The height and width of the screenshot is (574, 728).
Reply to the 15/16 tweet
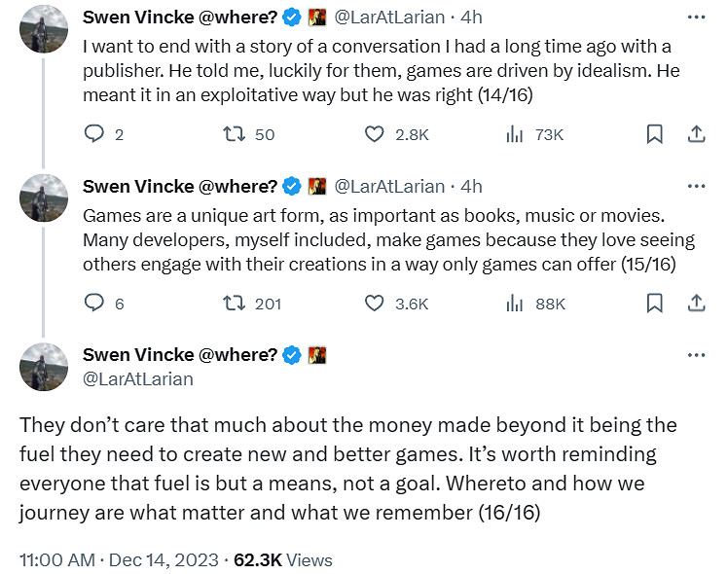94,304
